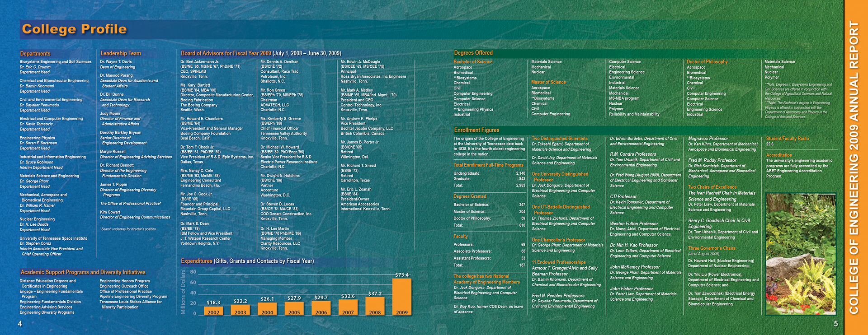Click the Faculty subheading
Image resolution: width=868 pixels, height=335 pixels.
tap(461, 237)
